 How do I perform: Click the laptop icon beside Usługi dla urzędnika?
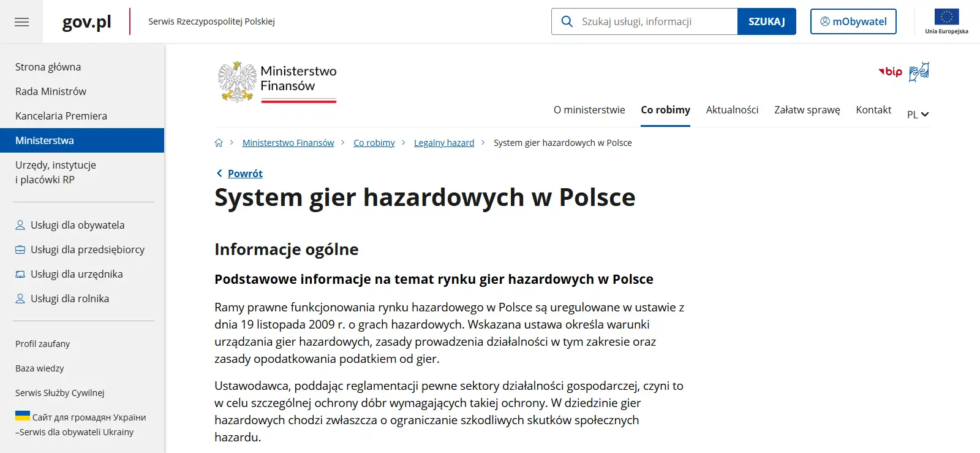(20, 274)
